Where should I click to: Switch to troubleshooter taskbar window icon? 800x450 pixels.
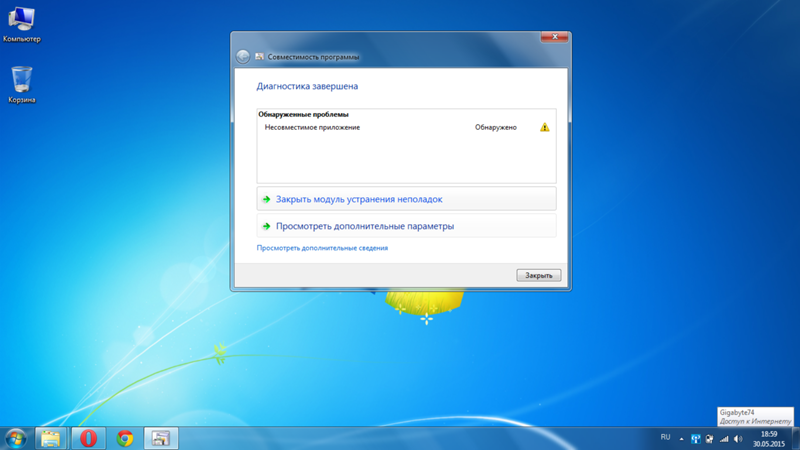click(x=161, y=438)
